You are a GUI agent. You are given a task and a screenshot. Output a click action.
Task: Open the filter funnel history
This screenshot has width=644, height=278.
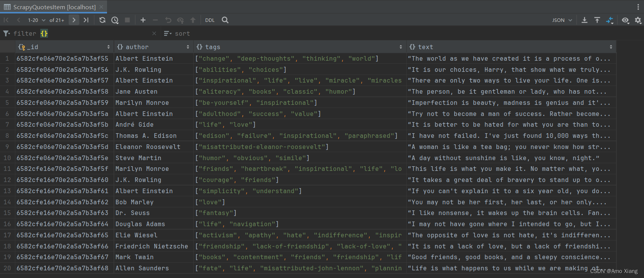click(7, 33)
